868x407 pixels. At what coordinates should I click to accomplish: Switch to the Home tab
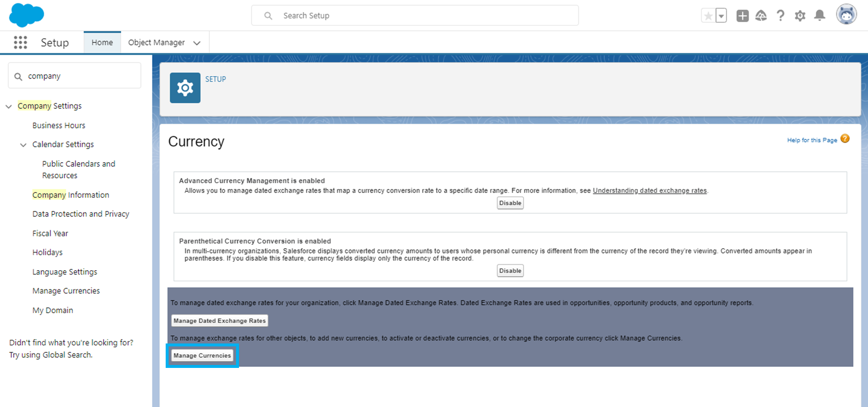click(x=102, y=43)
